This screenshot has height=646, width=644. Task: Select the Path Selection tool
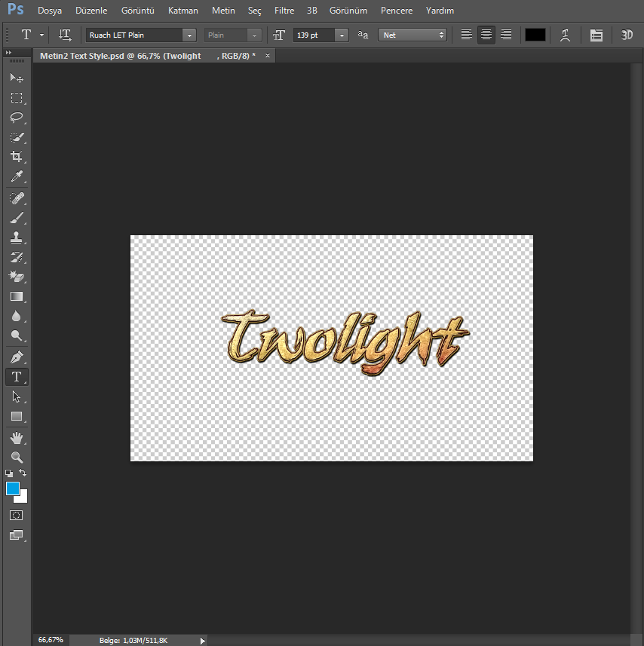point(17,396)
